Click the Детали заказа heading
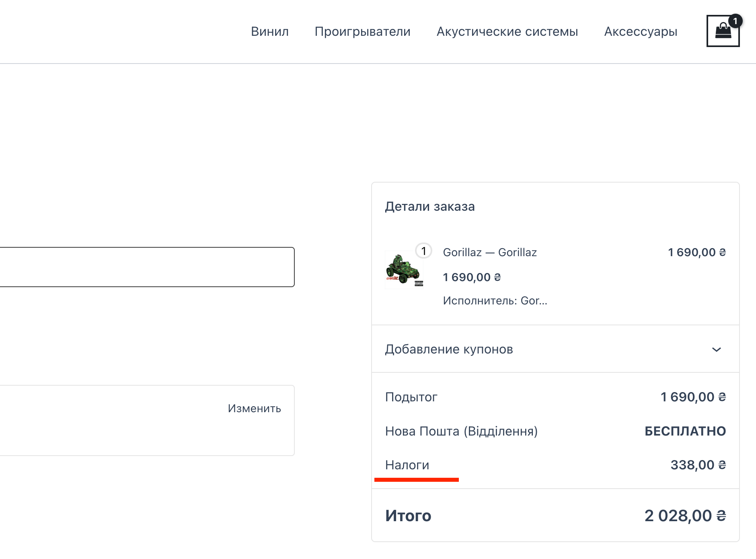 tap(429, 206)
